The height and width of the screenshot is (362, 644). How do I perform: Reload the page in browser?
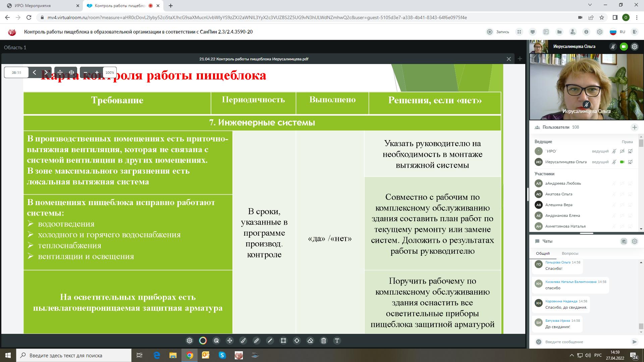click(29, 17)
